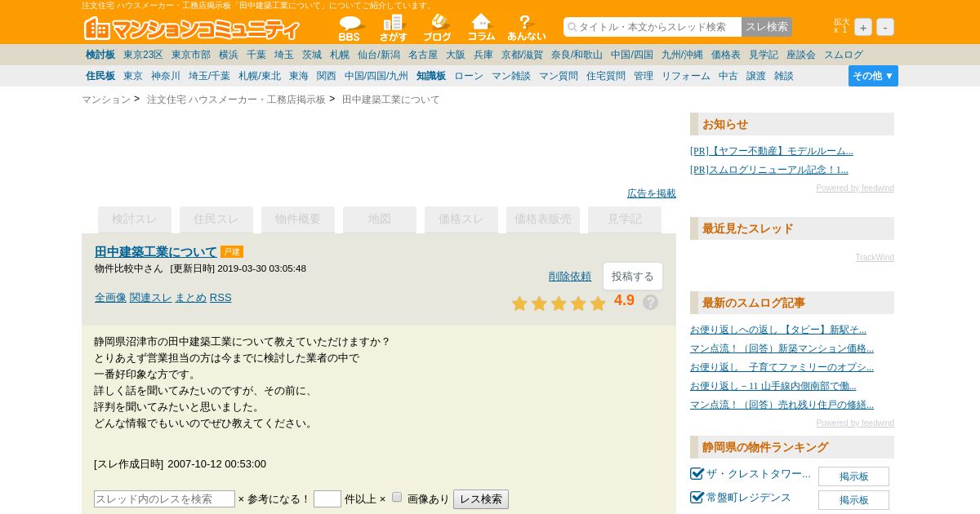
Task: Switch to the 物件概要 tab
Action: coord(298,219)
